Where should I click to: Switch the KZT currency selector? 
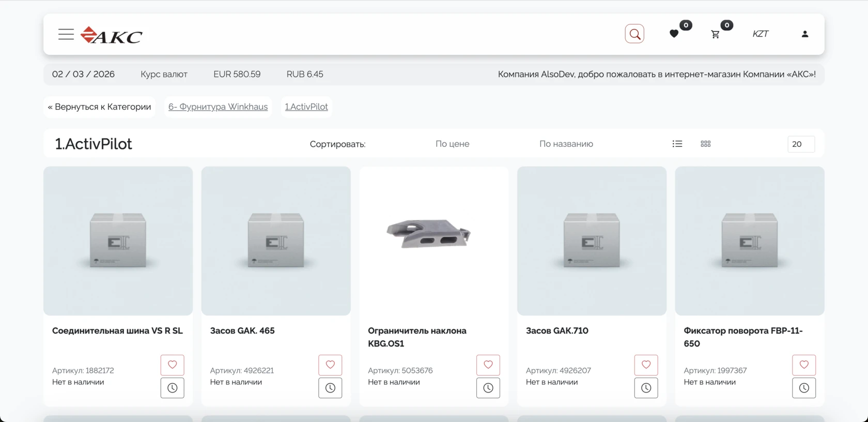tap(761, 34)
